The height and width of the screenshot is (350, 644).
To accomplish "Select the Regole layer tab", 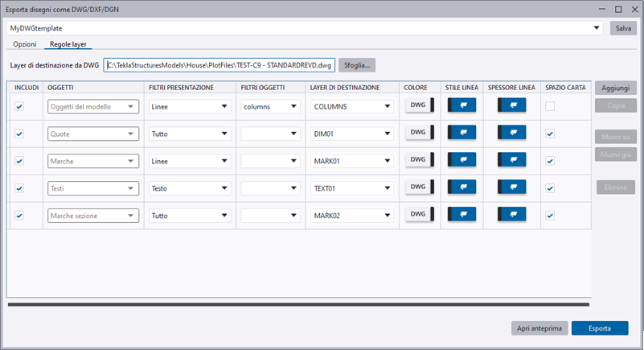I will 68,44.
